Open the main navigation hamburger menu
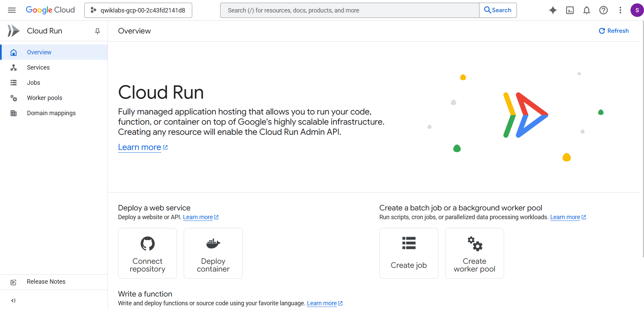Screen dimensions: 644x309 [12, 10]
